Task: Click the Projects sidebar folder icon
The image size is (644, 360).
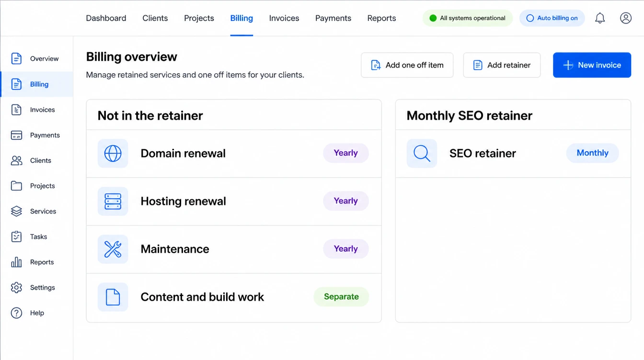Action: click(x=16, y=186)
